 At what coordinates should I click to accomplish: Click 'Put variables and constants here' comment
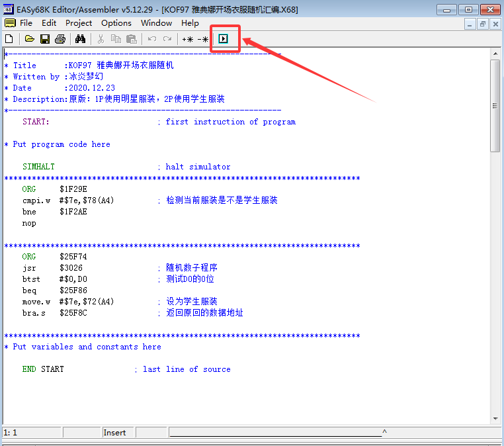pos(83,347)
